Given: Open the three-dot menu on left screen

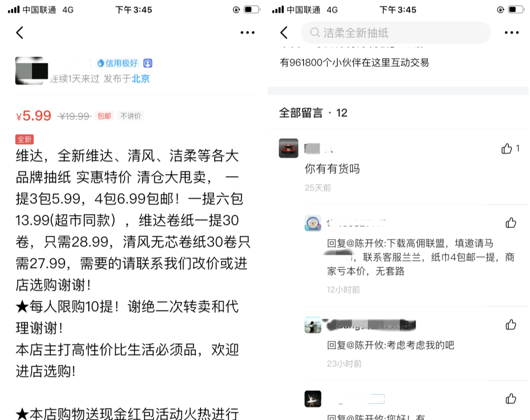Looking at the screenshot, I should (x=247, y=33).
